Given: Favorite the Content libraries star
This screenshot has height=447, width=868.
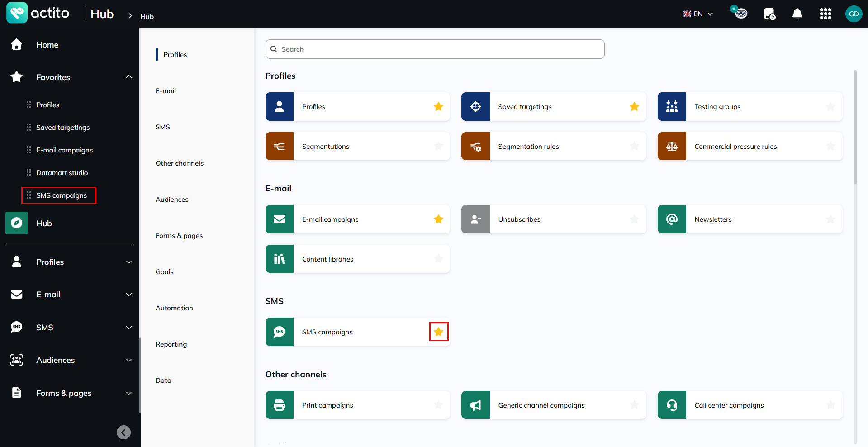Looking at the screenshot, I should (x=438, y=259).
